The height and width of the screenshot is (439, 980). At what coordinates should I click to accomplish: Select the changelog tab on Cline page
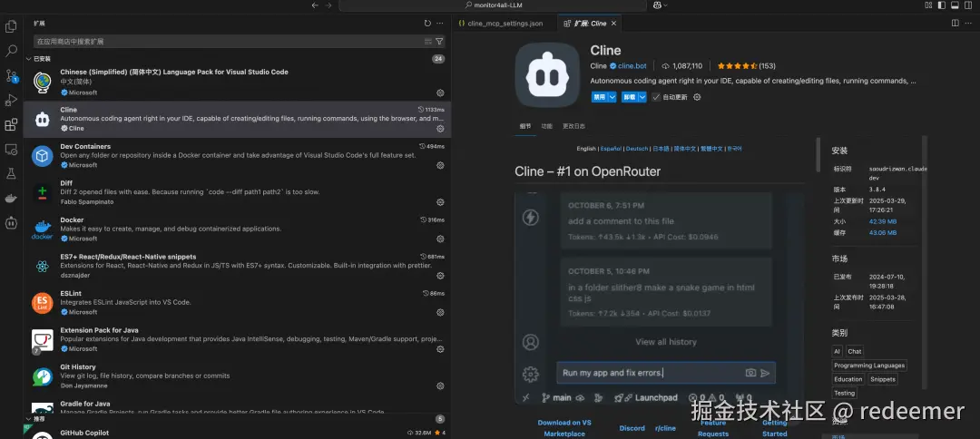pyautogui.click(x=573, y=125)
